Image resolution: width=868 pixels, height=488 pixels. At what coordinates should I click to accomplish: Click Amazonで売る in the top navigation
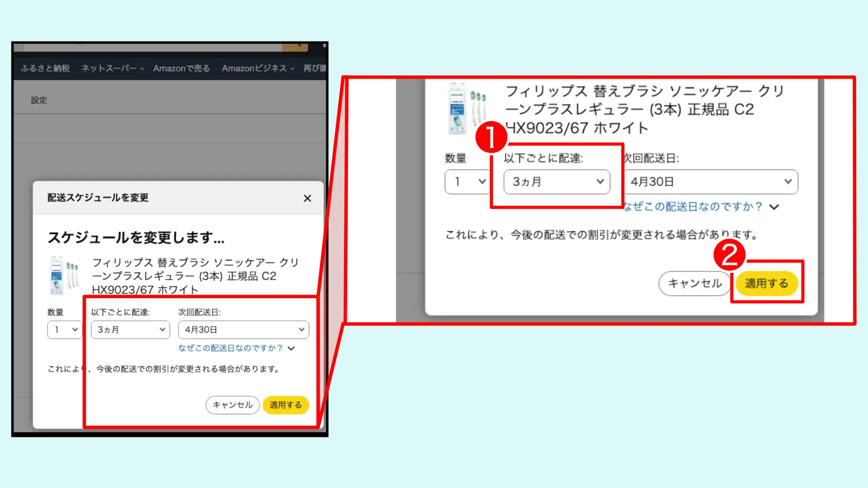[x=181, y=68]
